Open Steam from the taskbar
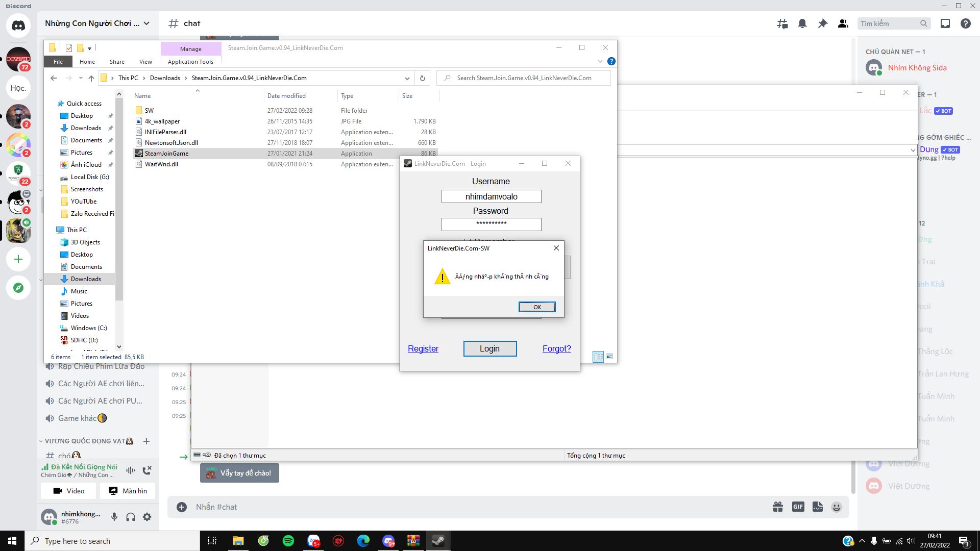The image size is (980, 551). pyautogui.click(x=438, y=541)
